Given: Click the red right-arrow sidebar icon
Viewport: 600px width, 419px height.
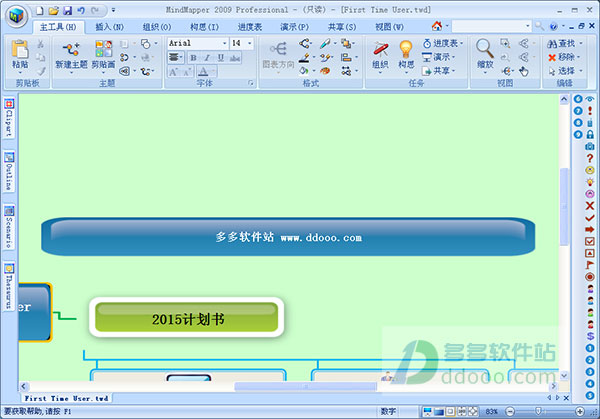Looking at the screenshot, I should (590, 229).
